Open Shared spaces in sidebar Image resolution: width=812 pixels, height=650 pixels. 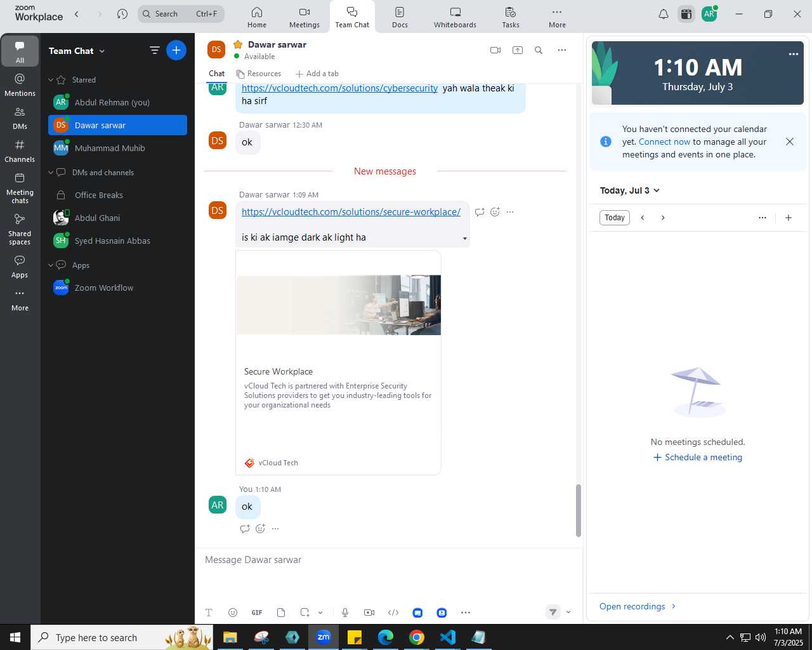tap(20, 229)
